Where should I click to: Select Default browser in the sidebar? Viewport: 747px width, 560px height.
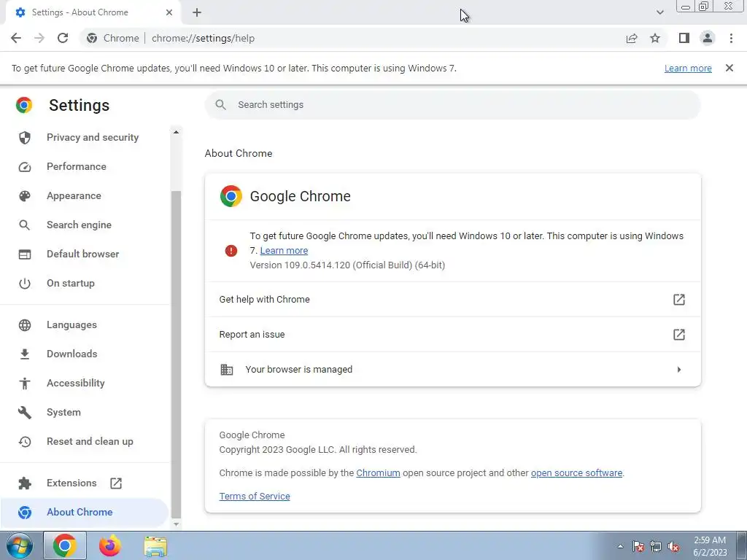[85, 254]
